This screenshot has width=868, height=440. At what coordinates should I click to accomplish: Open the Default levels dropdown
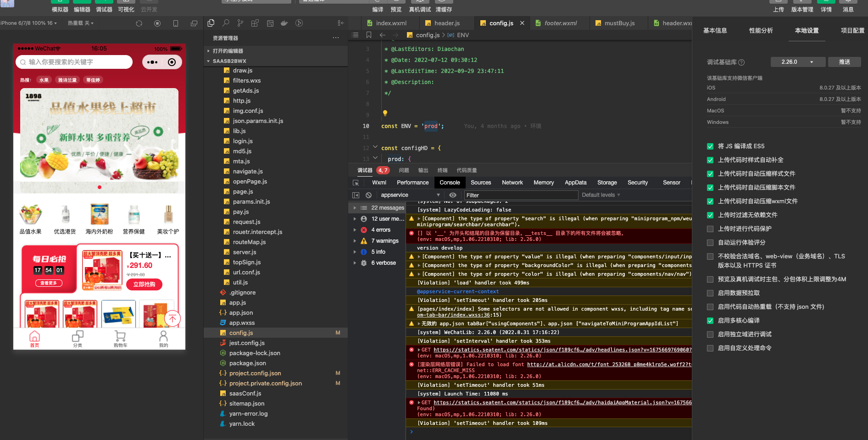601,195
